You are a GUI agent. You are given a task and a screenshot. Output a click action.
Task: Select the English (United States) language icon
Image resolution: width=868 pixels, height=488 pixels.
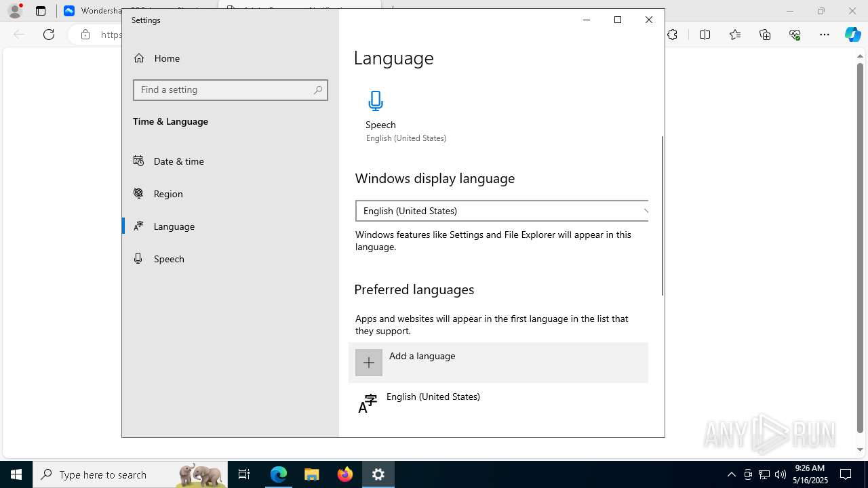[368, 403]
